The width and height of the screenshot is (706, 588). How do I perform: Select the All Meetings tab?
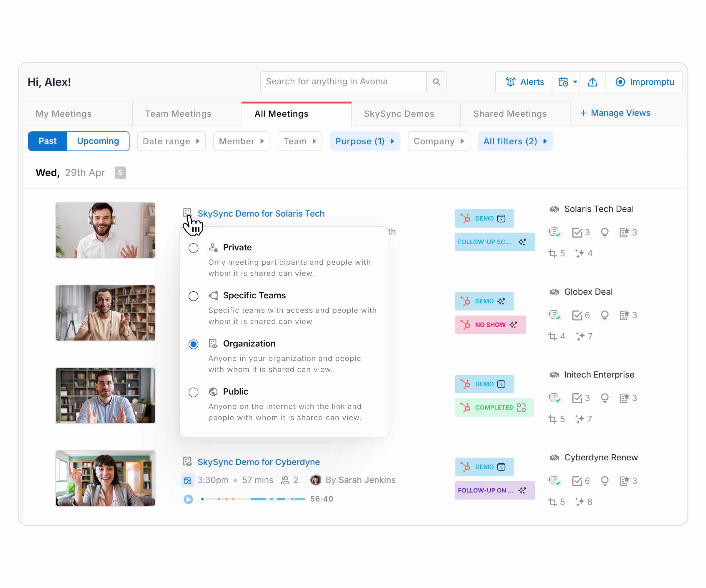[x=296, y=114]
